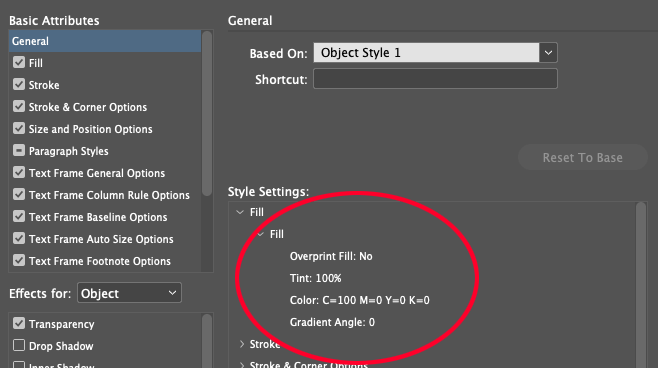Select the Stroke label in attributes list
The image size is (658, 368).
[x=44, y=85]
